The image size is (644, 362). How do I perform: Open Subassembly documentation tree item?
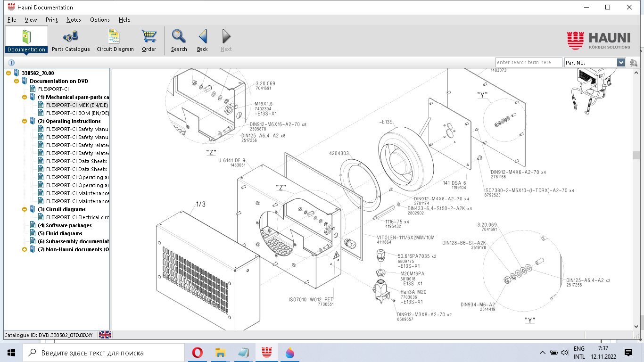tap(73, 241)
